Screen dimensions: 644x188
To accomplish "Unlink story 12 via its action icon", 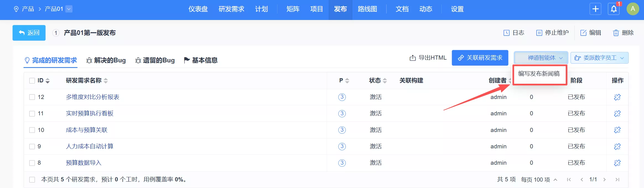I will pyautogui.click(x=617, y=97).
